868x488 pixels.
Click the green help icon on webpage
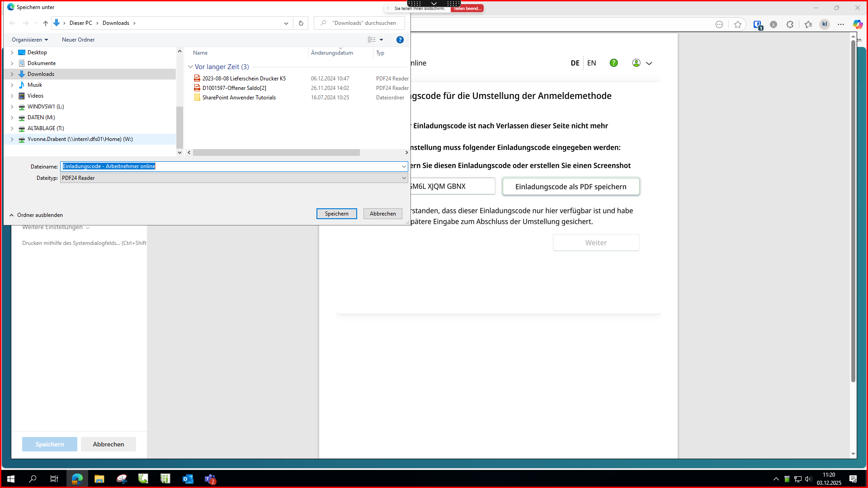pyautogui.click(x=613, y=63)
